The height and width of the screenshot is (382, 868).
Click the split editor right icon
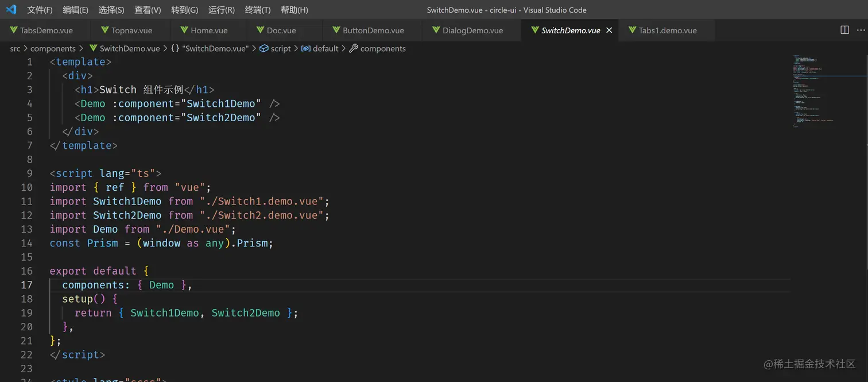click(x=844, y=30)
